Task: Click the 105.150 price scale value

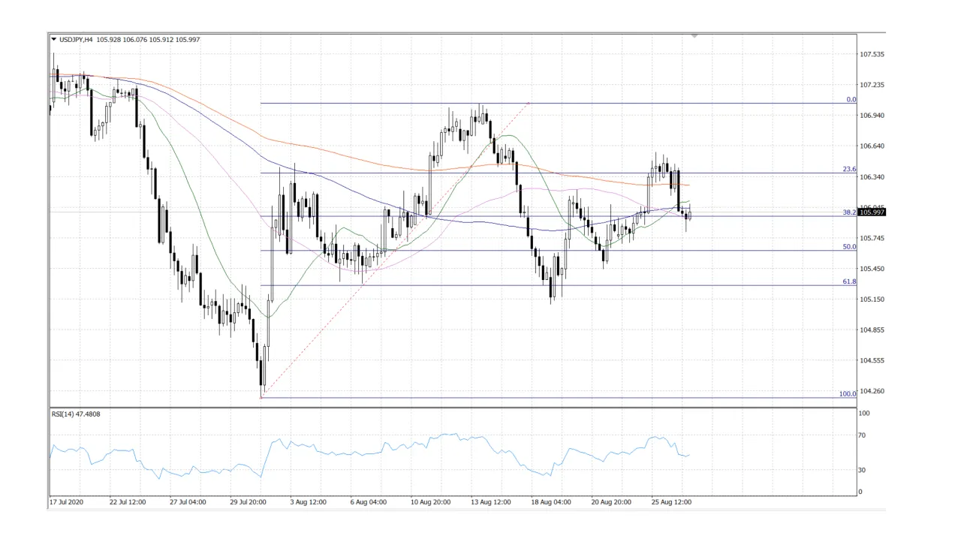Action: [x=872, y=300]
